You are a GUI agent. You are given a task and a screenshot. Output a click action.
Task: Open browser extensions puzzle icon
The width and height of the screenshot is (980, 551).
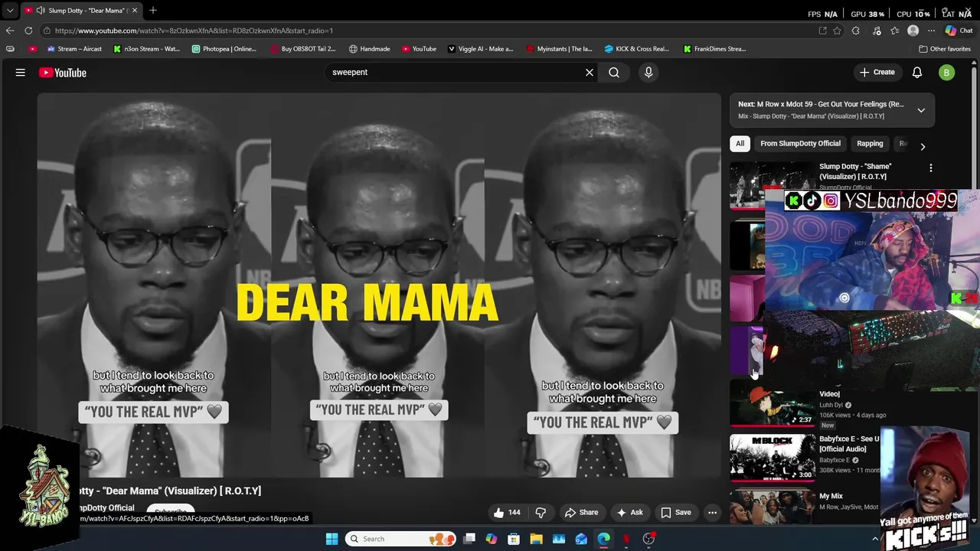pos(856,31)
